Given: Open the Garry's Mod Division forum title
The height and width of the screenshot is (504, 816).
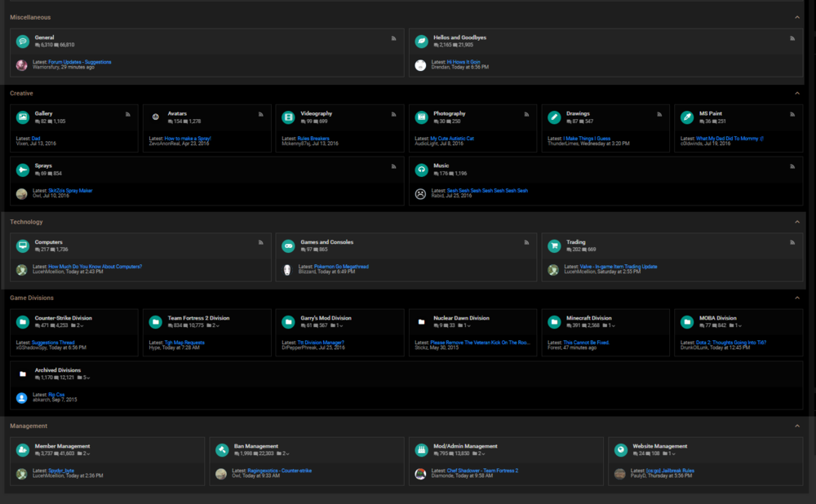Looking at the screenshot, I should (x=326, y=318).
